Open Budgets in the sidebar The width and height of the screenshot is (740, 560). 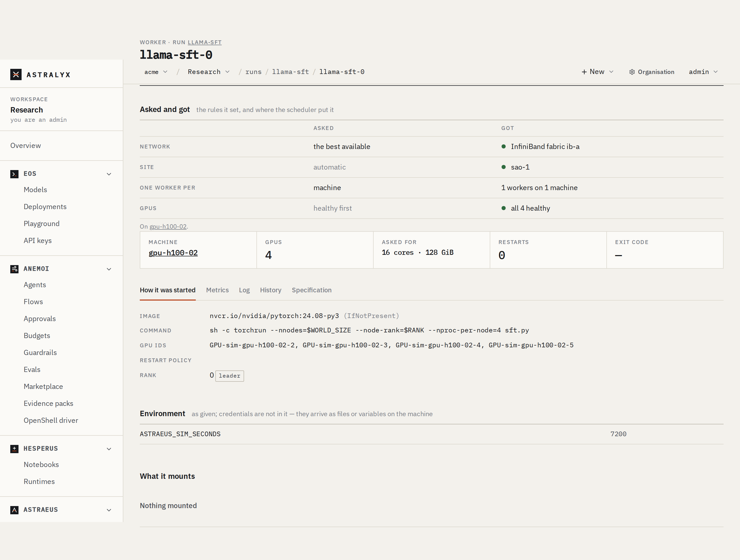point(37,335)
